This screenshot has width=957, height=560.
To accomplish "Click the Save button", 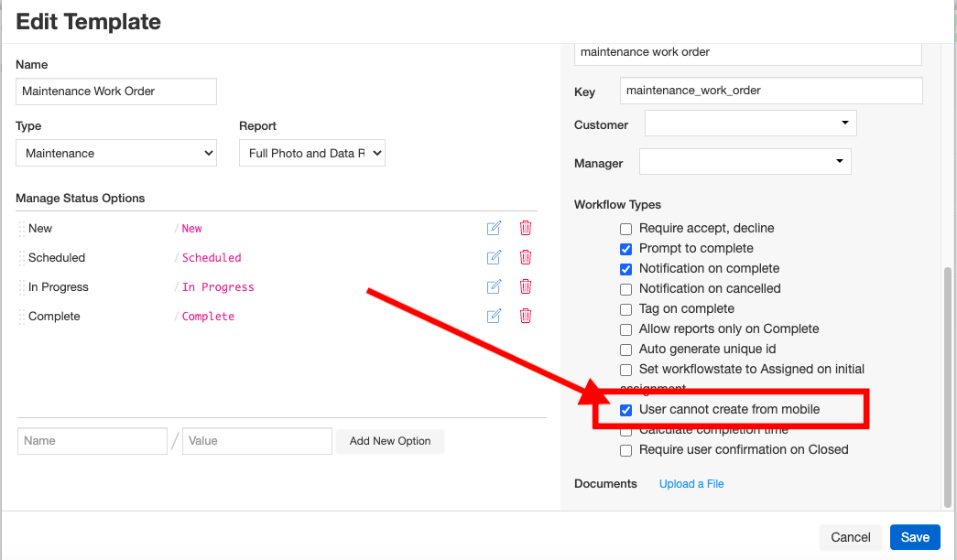I will [914, 537].
